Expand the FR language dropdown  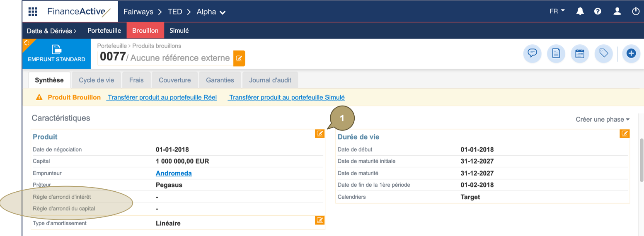[557, 11]
